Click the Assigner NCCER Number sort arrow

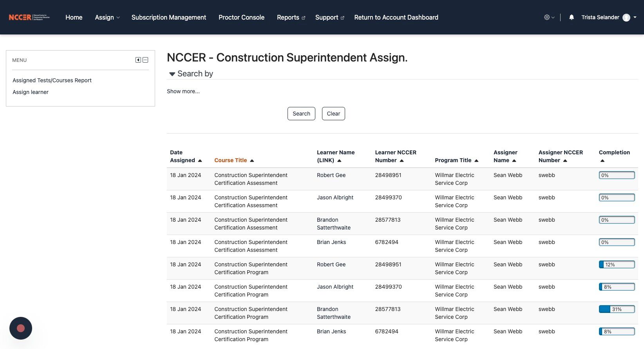[565, 161]
